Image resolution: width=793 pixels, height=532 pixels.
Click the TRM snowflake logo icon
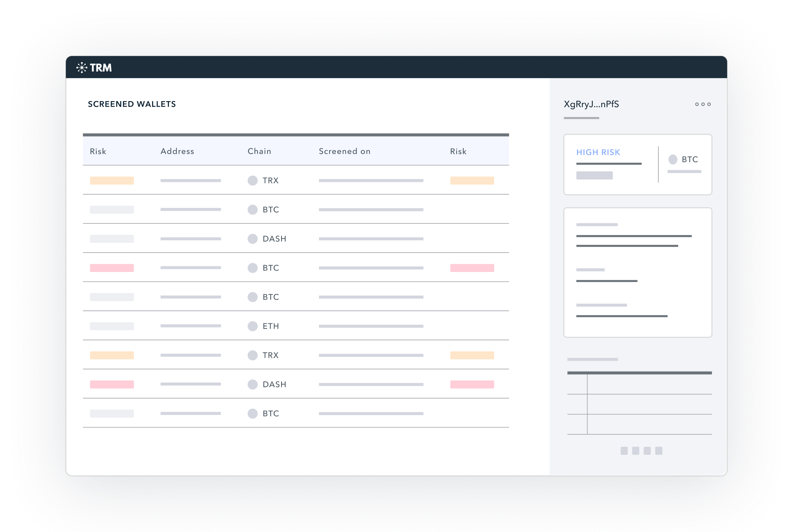(x=82, y=67)
